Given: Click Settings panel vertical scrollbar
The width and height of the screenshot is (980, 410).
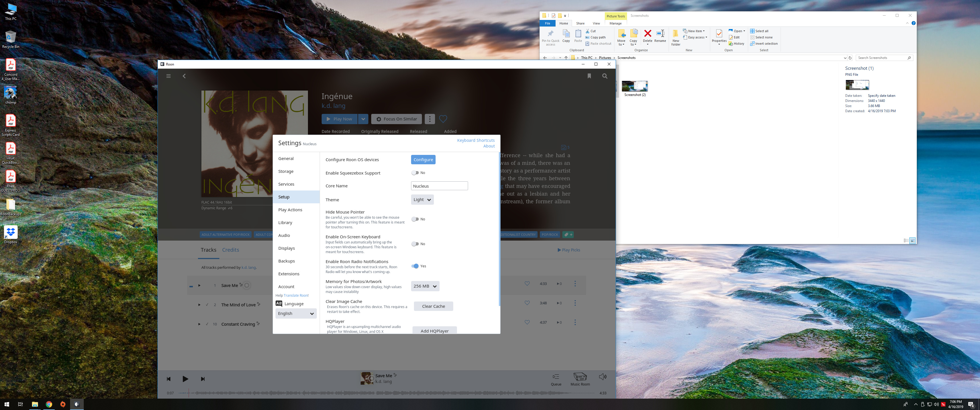Looking at the screenshot, I should [499, 229].
